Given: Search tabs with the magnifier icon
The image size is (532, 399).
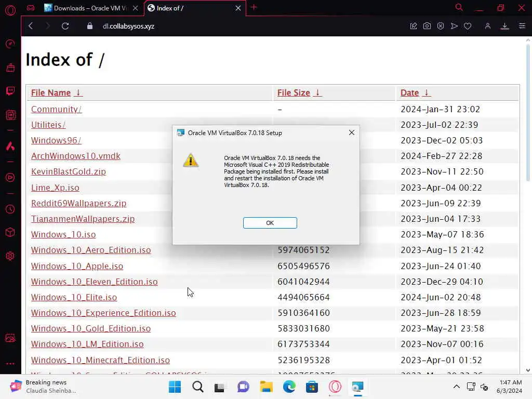Looking at the screenshot, I should (459, 7).
